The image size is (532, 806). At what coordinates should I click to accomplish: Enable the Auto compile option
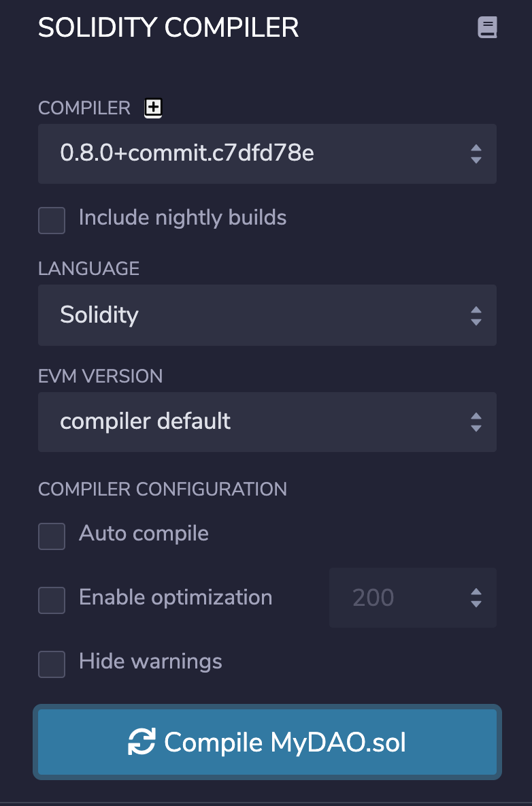[x=51, y=536]
